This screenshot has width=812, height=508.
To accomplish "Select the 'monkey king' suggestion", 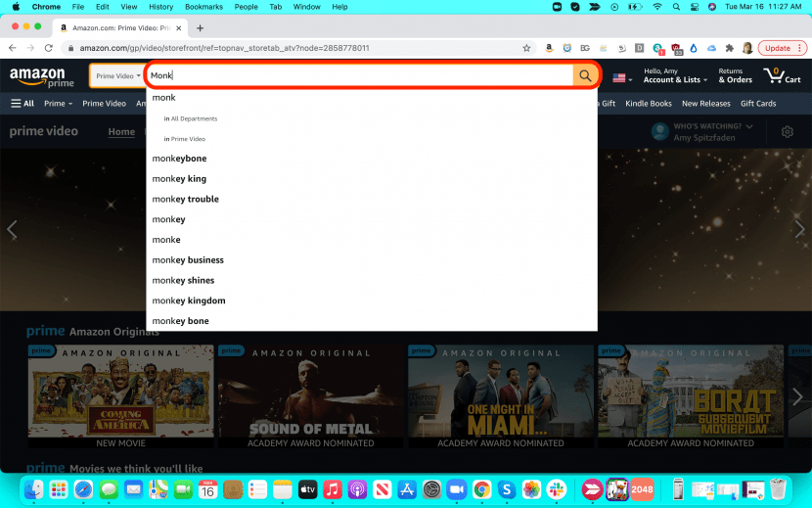I will [179, 179].
